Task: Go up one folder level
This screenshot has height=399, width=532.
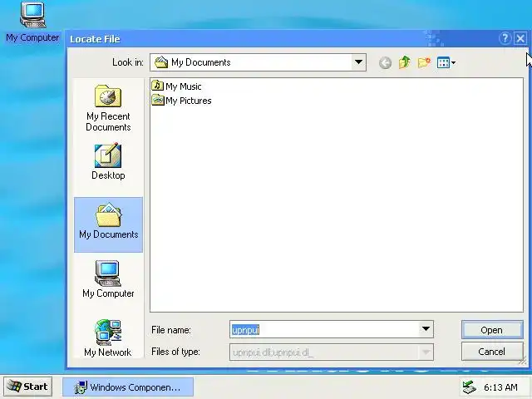Action: tap(405, 62)
